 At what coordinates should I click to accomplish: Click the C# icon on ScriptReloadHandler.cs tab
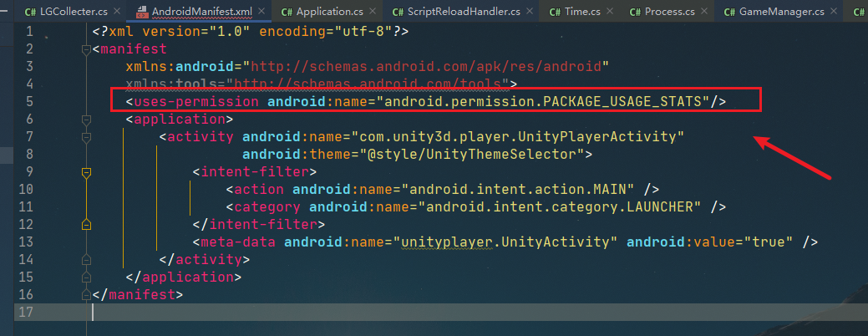pos(398,12)
